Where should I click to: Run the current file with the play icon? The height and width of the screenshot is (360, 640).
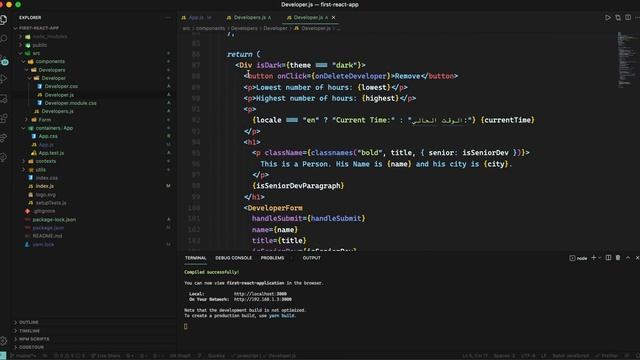[608, 18]
